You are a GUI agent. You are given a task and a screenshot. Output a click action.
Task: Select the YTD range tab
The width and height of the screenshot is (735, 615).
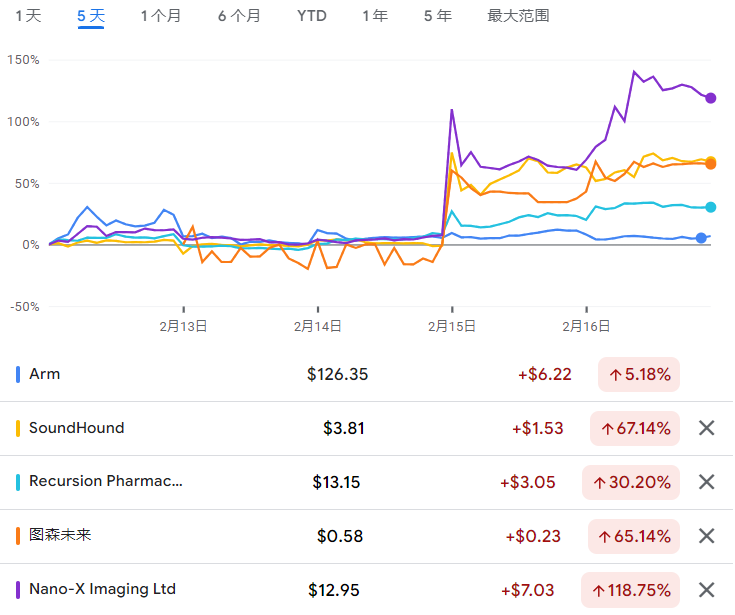coord(312,16)
